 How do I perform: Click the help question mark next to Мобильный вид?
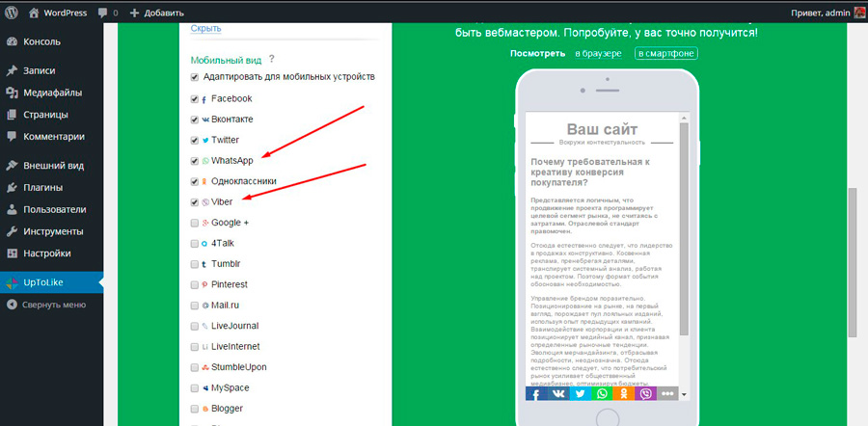pyautogui.click(x=272, y=59)
